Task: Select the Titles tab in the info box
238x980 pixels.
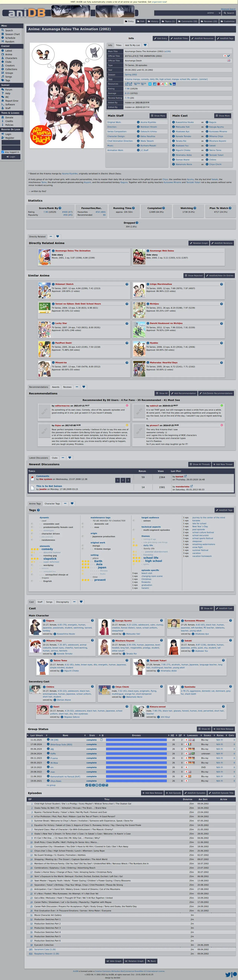Action: (119, 45)
